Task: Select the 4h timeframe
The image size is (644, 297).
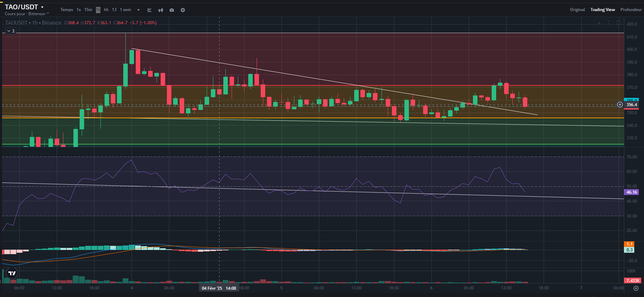Action: (106, 10)
